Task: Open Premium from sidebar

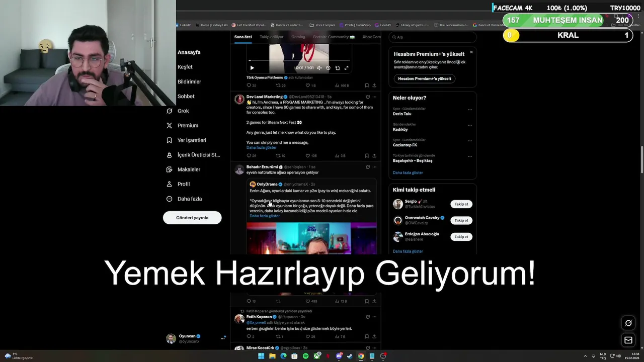Action: click(182, 125)
